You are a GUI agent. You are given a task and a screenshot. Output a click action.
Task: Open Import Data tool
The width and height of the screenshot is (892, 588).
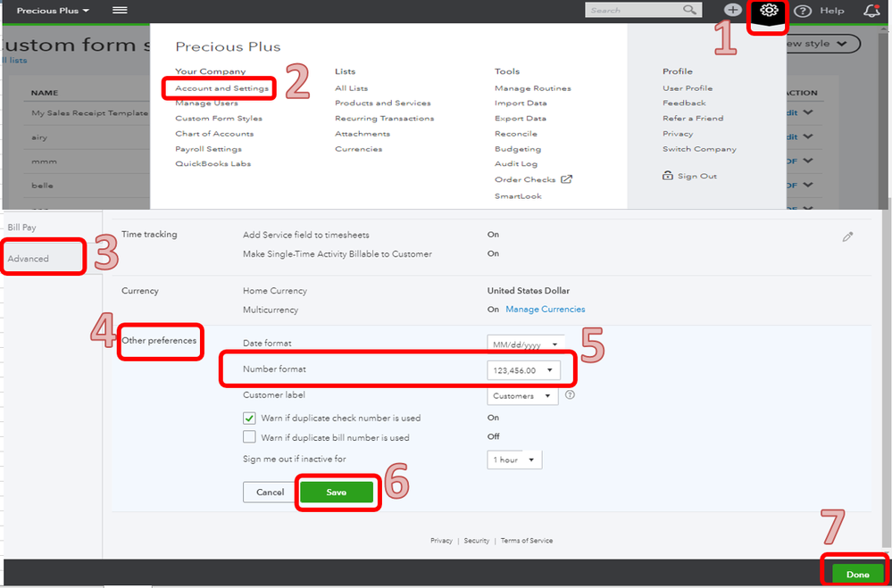click(521, 103)
